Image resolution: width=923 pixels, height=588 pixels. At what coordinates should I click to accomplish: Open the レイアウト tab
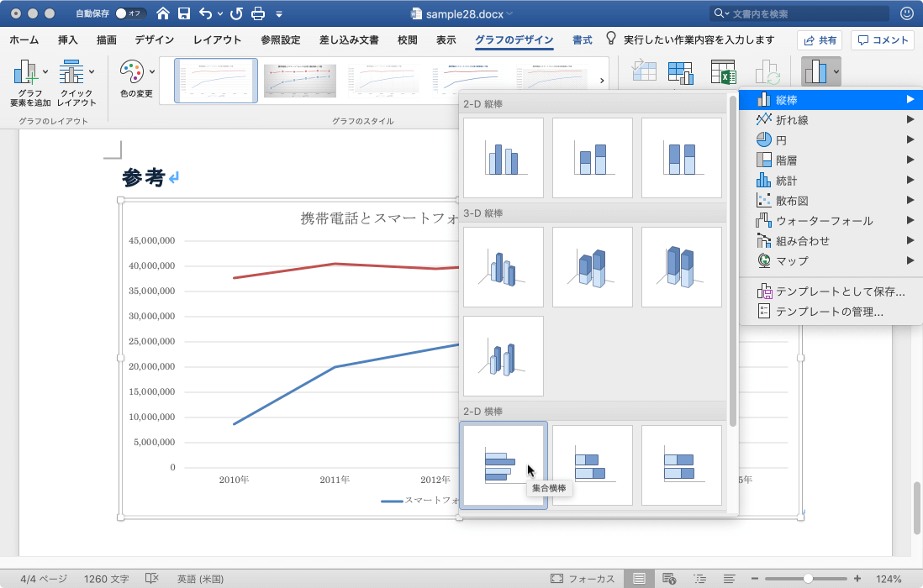[x=217, y=40]
